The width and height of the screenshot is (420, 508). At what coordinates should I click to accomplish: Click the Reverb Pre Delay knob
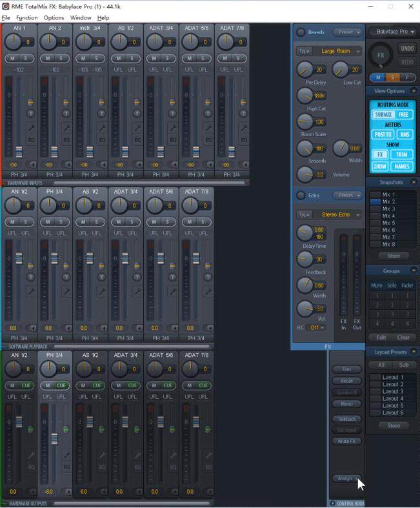(x=305, y=69)
